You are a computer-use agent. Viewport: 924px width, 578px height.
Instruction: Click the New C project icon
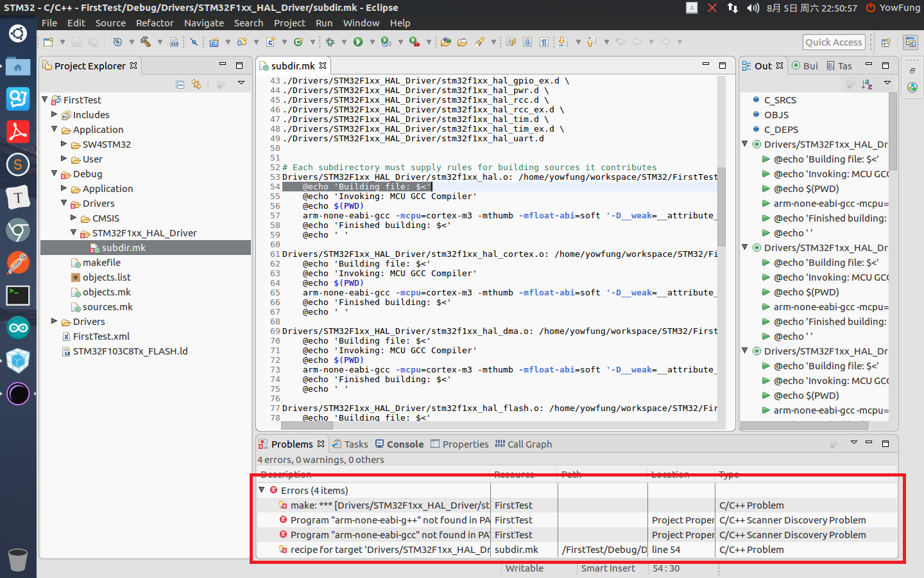[x=214, y=42]
